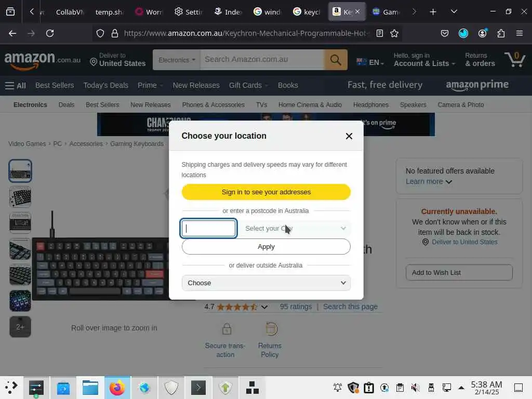Focus the Australian postcode input field
Viewport: 532px width, 399px height.
coord(208,229)
